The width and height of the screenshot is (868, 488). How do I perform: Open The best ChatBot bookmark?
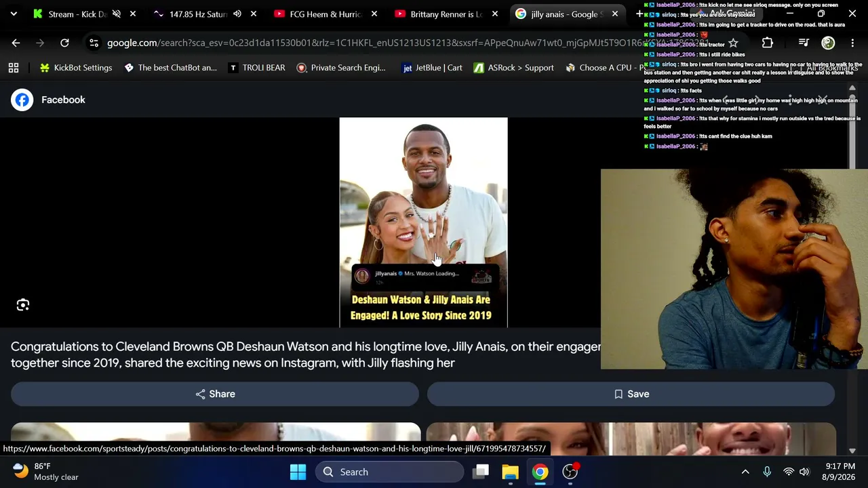(170, 68)
